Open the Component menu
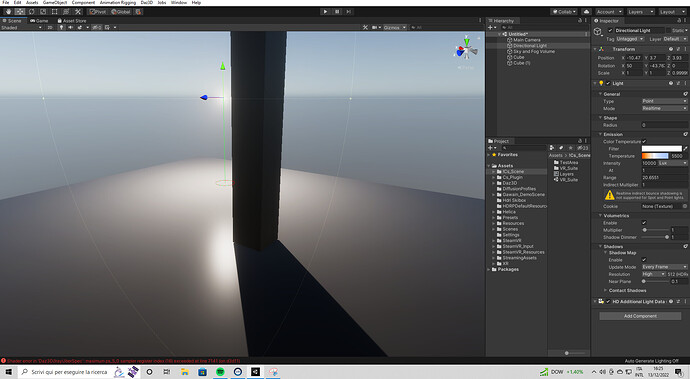690x379 pixels. pos(83,3)
